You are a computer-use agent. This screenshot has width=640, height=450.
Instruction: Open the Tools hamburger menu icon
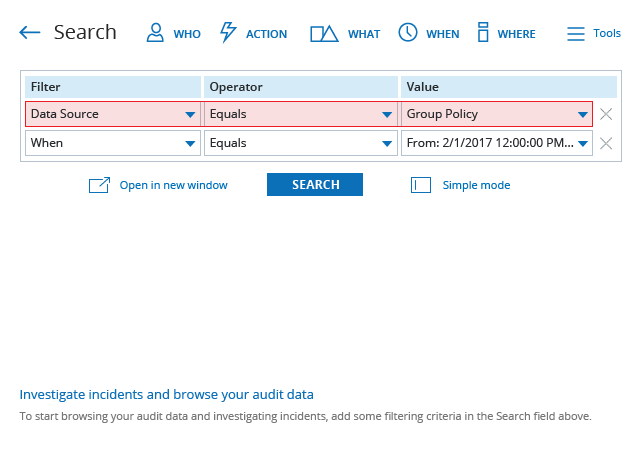coord(576,33)
